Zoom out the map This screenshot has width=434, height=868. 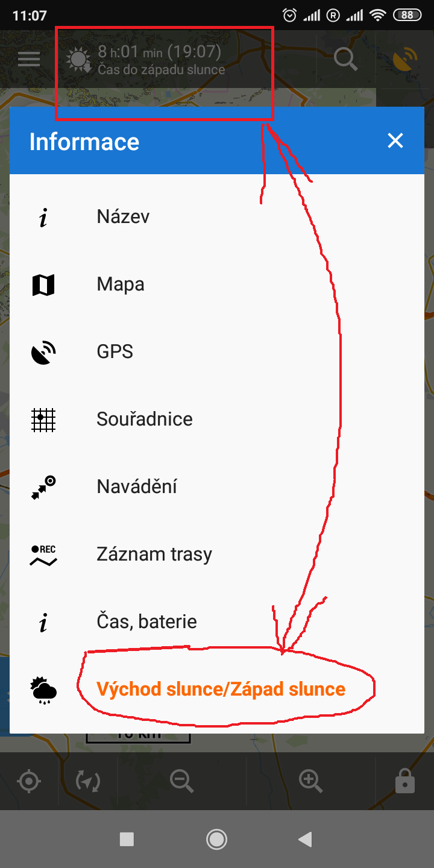(x=181, y=782)
